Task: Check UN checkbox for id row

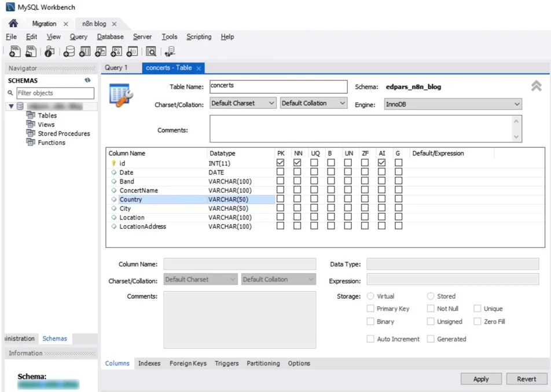Action: [348, 163]
